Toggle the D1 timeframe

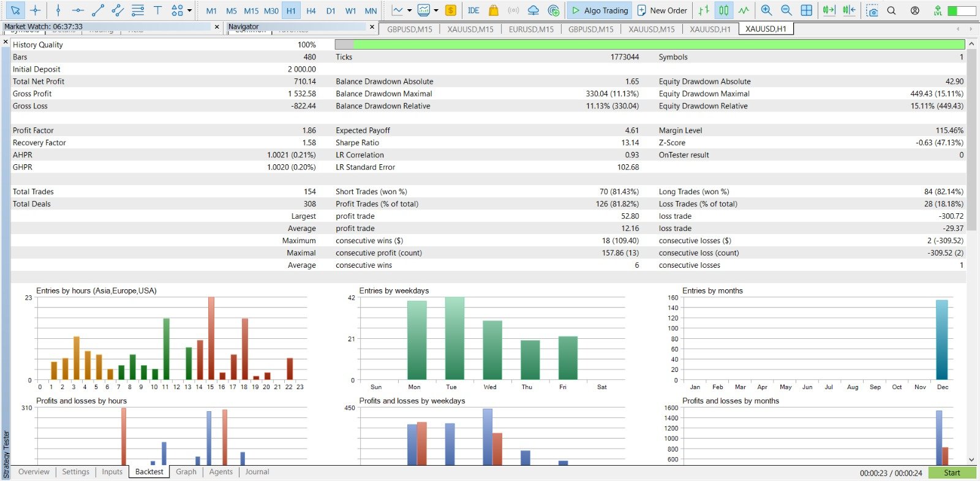pos(331,11)
